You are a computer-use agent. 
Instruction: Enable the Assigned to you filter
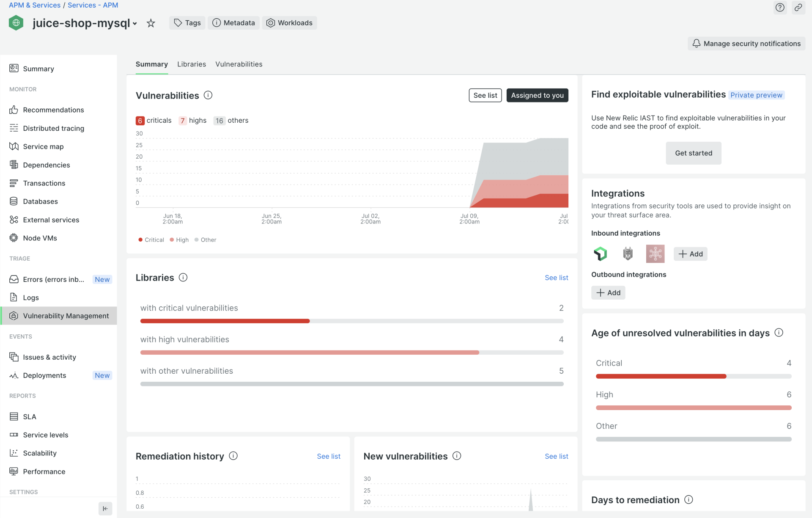coord(537,95)
